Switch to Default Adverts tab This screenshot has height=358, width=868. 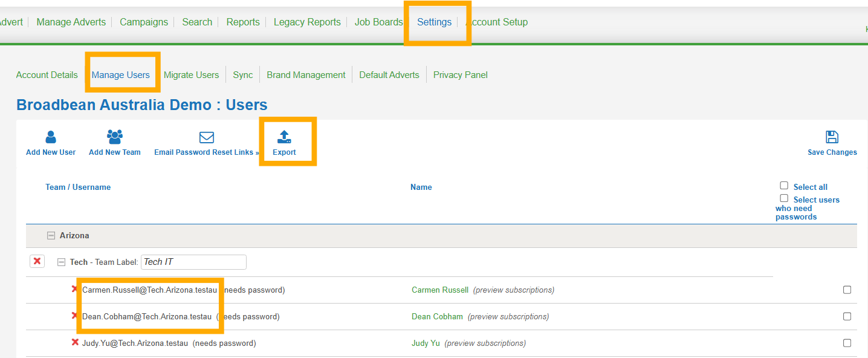click(x=389, y=75)
